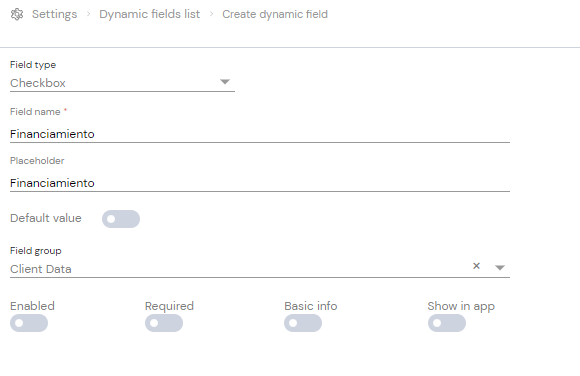Turn on the Required toggle
The image size is (580, 376).
point(164,323)
